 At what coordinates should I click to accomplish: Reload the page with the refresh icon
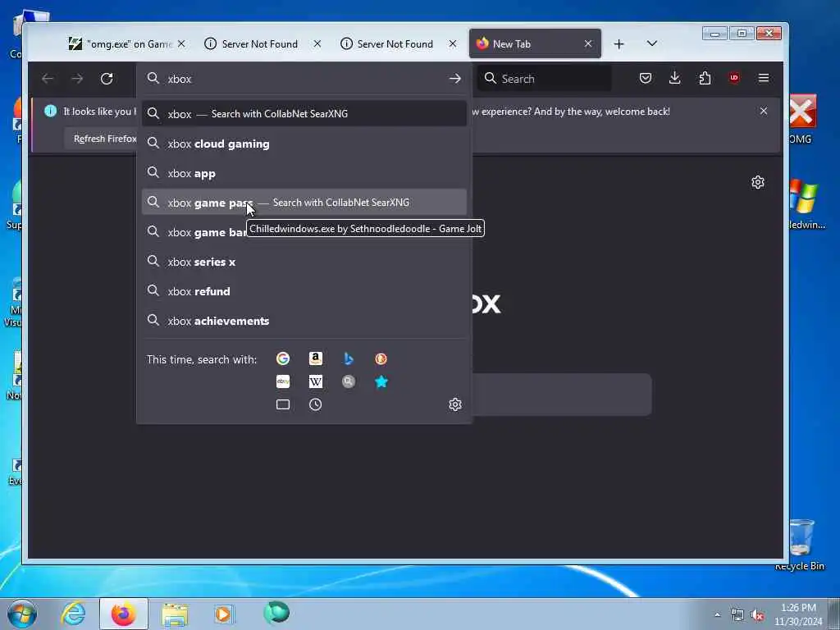click(x=107, y=79)
